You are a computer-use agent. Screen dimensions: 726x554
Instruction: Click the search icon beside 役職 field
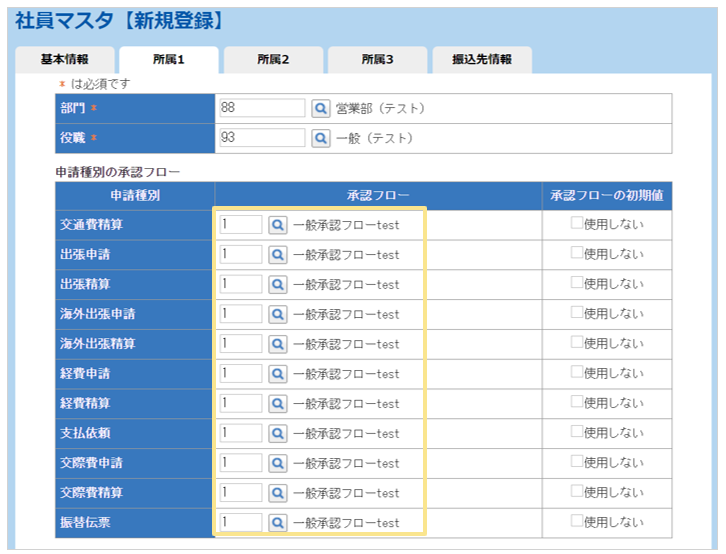321,138
